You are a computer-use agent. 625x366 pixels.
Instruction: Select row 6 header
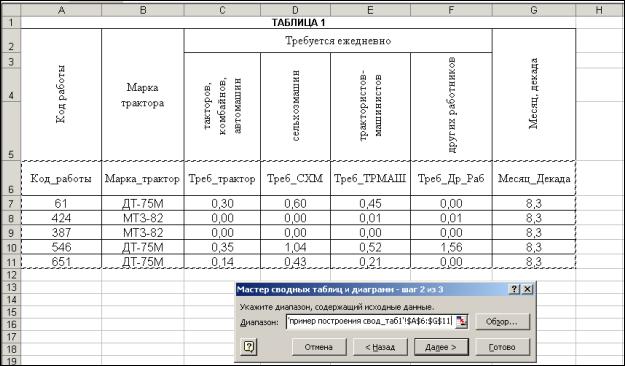(x=11, y=178)
